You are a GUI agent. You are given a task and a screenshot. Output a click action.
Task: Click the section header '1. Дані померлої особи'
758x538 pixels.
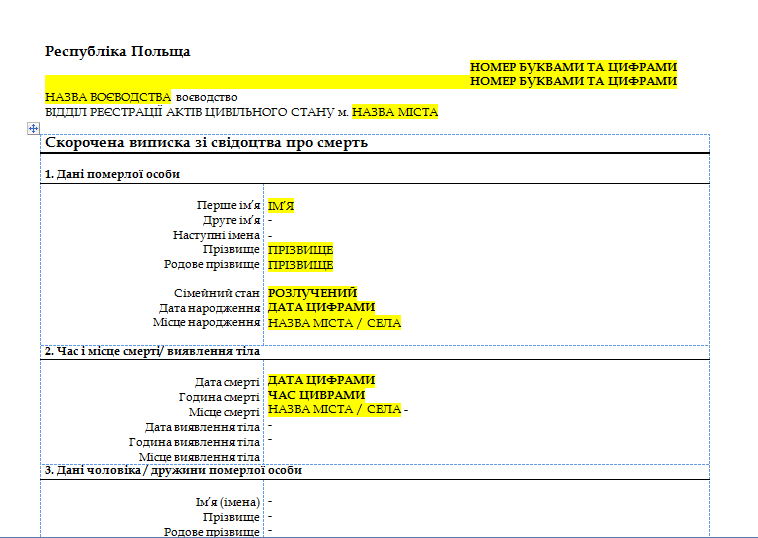coord(112,174)
